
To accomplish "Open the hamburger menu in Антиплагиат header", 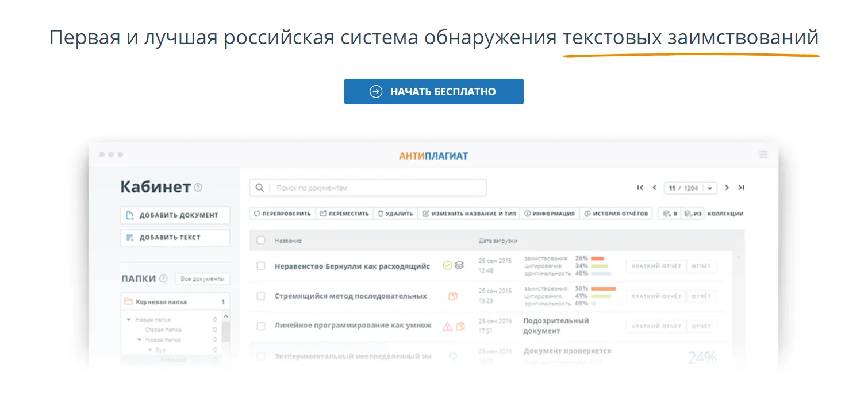I will click(x=763, y=154).
